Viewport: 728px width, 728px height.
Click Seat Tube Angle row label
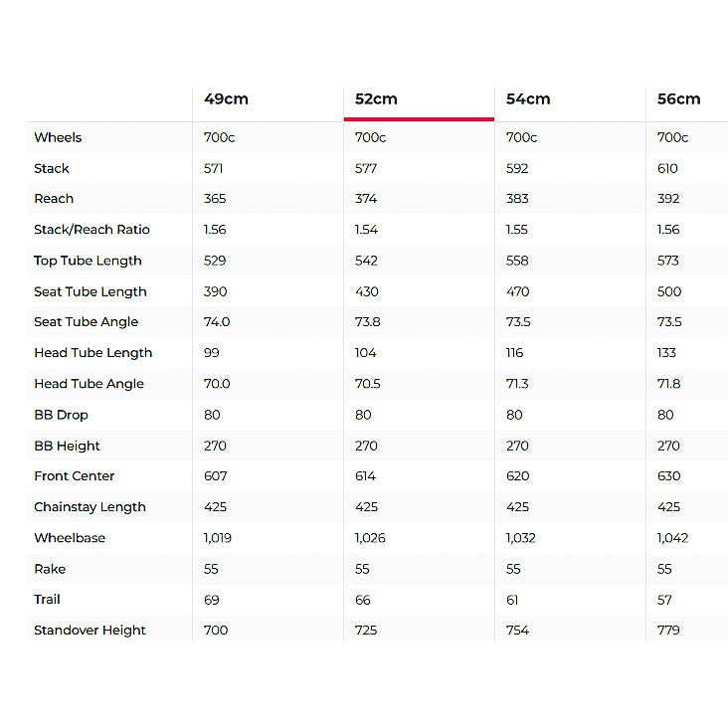coord(86,322)
